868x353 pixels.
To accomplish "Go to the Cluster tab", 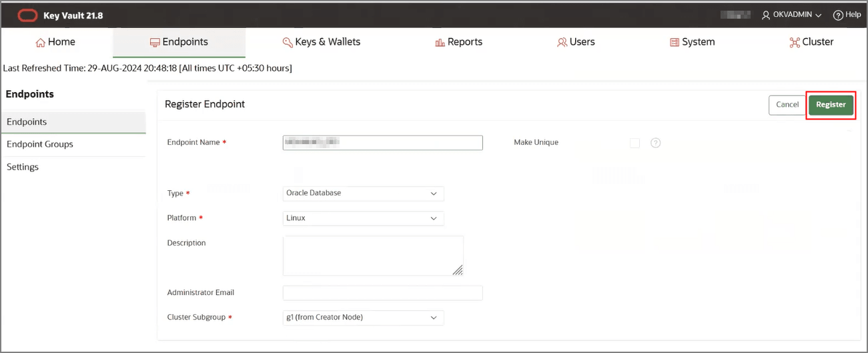I will tap(811, 42).
